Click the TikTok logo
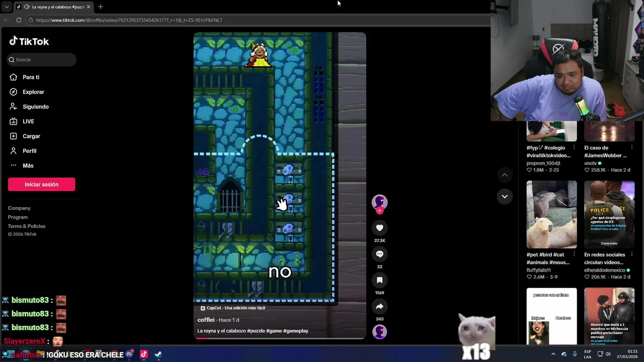The height and width of the screenshot is (362, 644). 29,41
